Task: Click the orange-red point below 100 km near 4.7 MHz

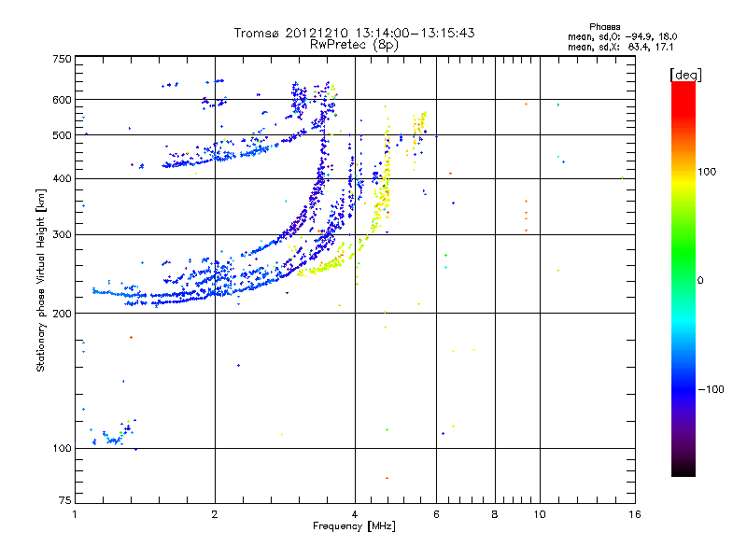Action: coord(387,478)
